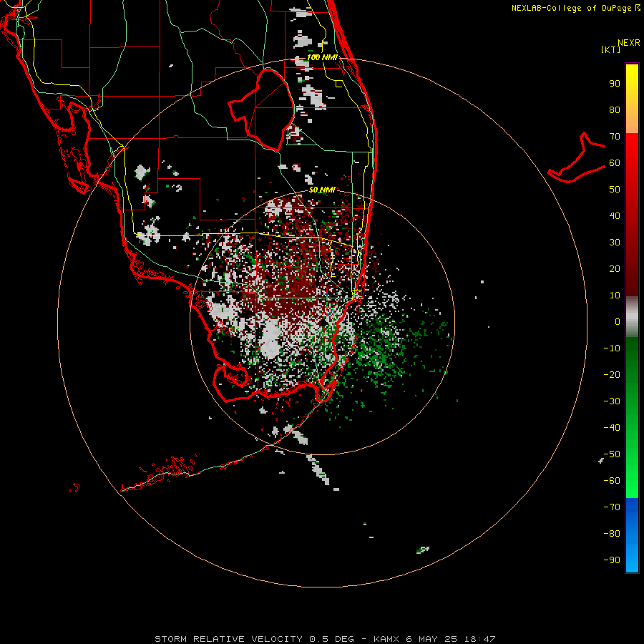Click the -80 value on the velocity scale
Viewport: 644px width, 644px height.
(612, 534)
